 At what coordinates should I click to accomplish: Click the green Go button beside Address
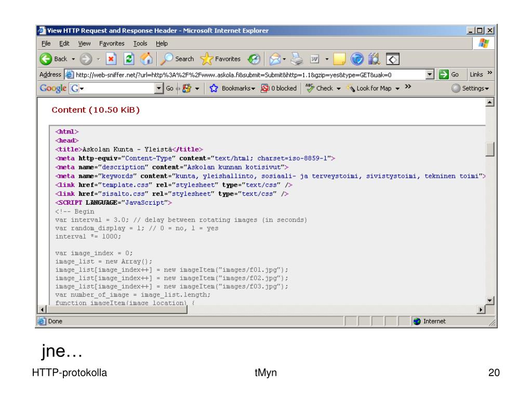click(448, 74)
